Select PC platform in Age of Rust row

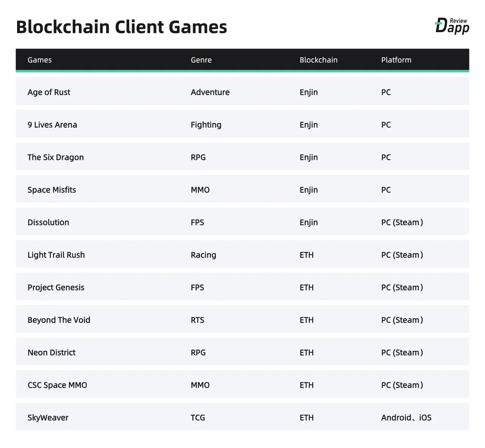click(386, 92)
